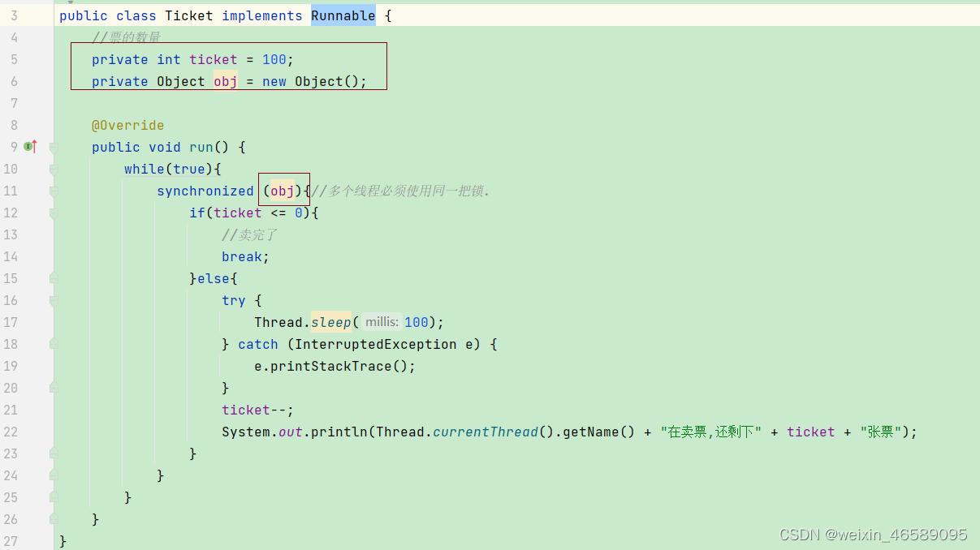Click the 'sleep' method call
This screenshot has width=980, height=550.
pos(331,322)
